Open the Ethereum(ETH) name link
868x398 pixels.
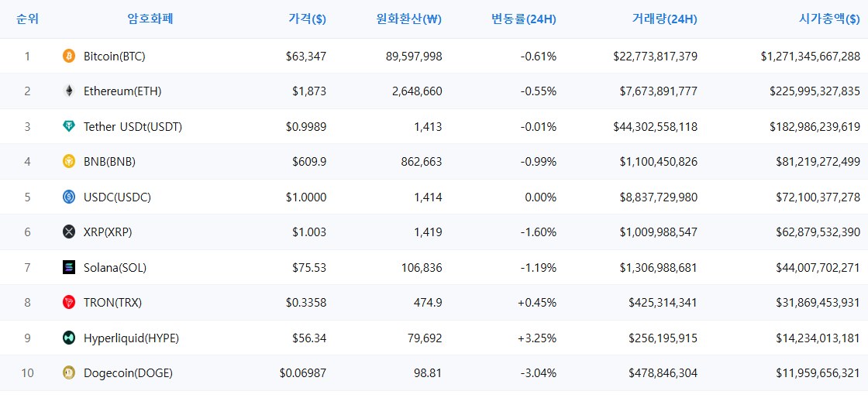[x=122, y=91]
